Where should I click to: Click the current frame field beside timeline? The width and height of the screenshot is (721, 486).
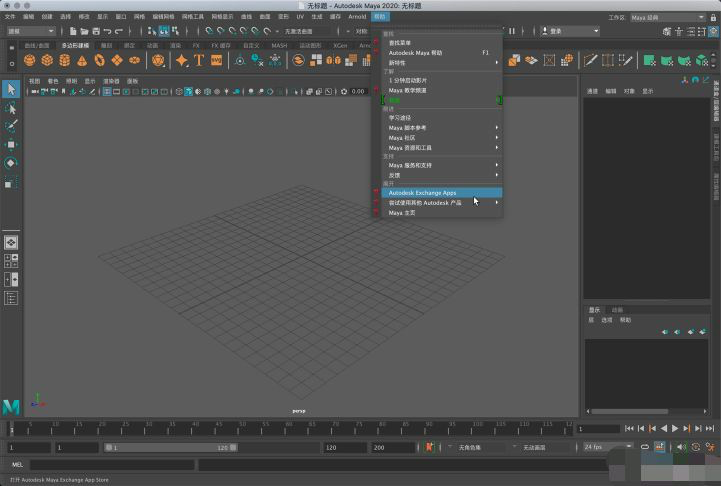tap(598, 429)
